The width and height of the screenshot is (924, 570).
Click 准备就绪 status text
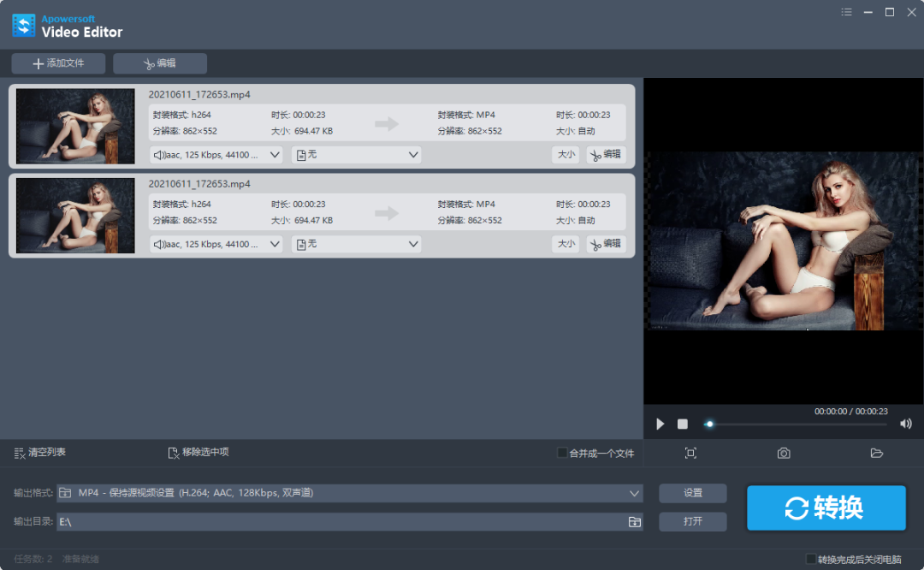click(x=80, y=559)
